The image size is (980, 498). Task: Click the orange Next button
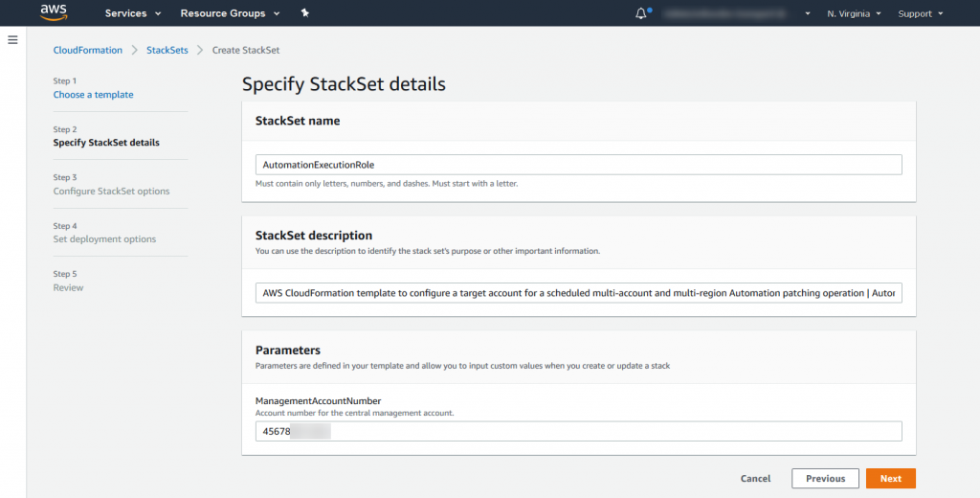(891, 479)
